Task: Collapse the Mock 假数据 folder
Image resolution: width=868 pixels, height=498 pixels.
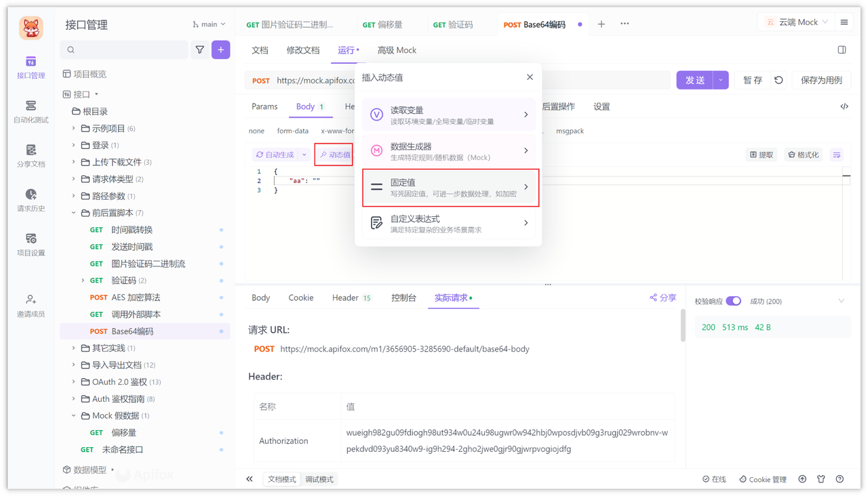Action: (x=74, y=416)
